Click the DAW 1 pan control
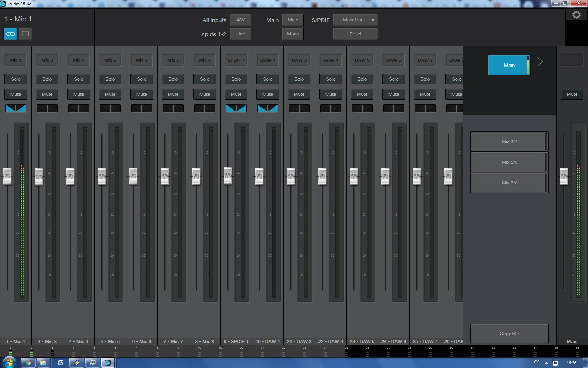This screenshot has width=588, height=368. 268,108
